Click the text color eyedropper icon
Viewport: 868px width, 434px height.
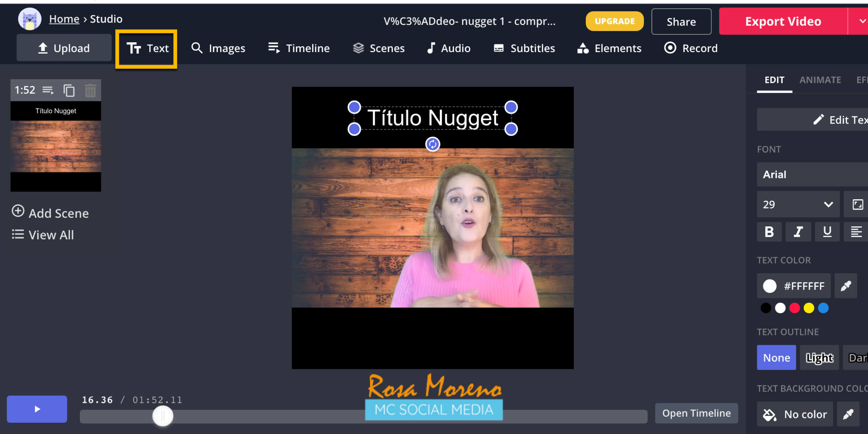(x=846, y=286)
